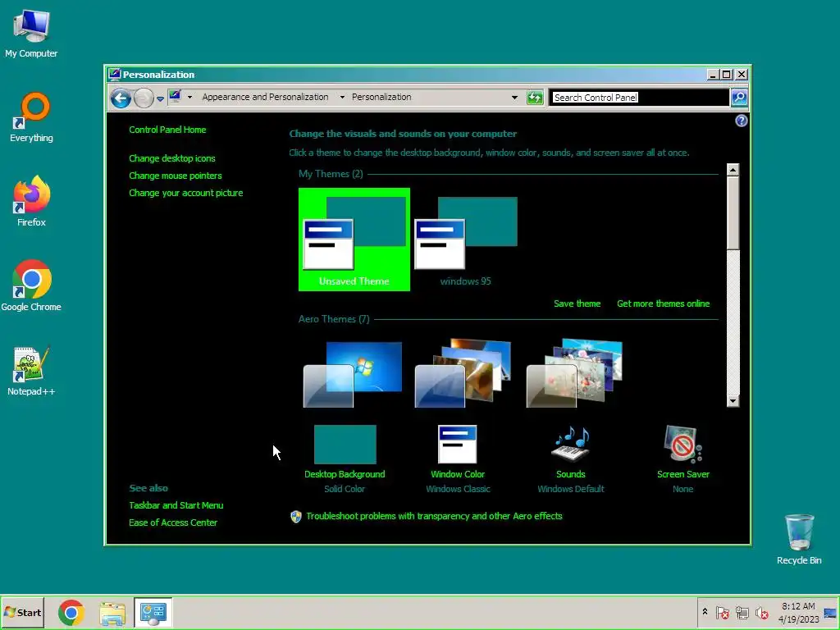Click the theme list scroll up arrow

(x=733, y=170)
